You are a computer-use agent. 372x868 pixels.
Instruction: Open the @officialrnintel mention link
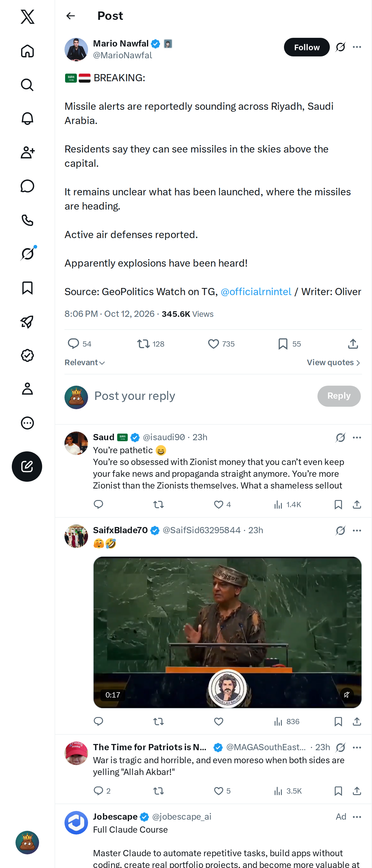pyautogui.click(x=256, y=291)
